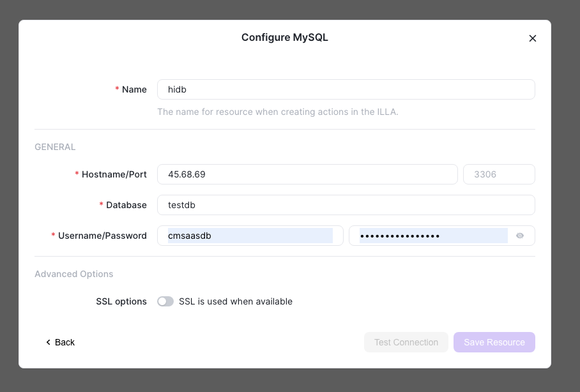580x392 pixels.
Task: Show the password using the eye icon
Action: click(520, 236)
